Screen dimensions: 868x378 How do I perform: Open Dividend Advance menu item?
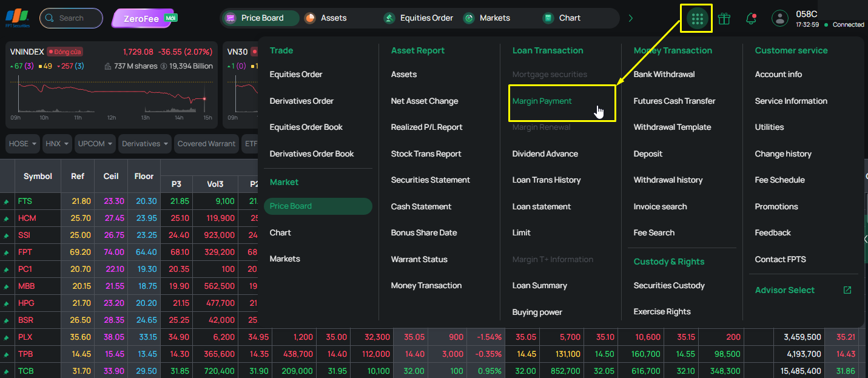click(x=545, y=154)
